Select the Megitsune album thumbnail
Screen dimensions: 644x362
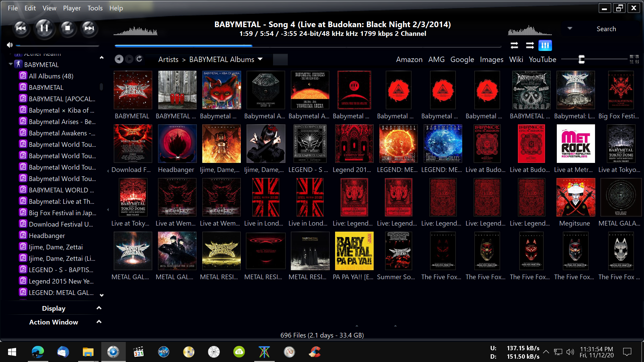pyautogui.click(x=576, y=197)
